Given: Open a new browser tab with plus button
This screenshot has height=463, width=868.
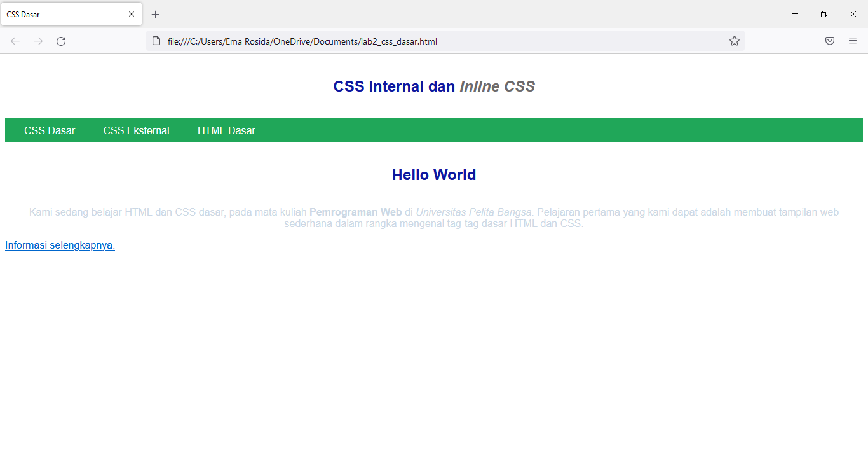Looking at the screenshot, I should coord(155,14).
